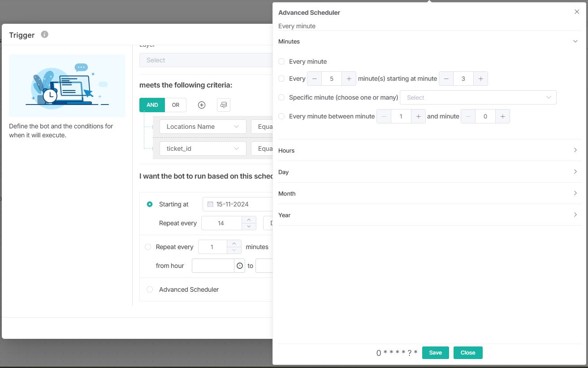Decrease the starting at minute value
Screen dimensions: 588x368
click(446, 79)
